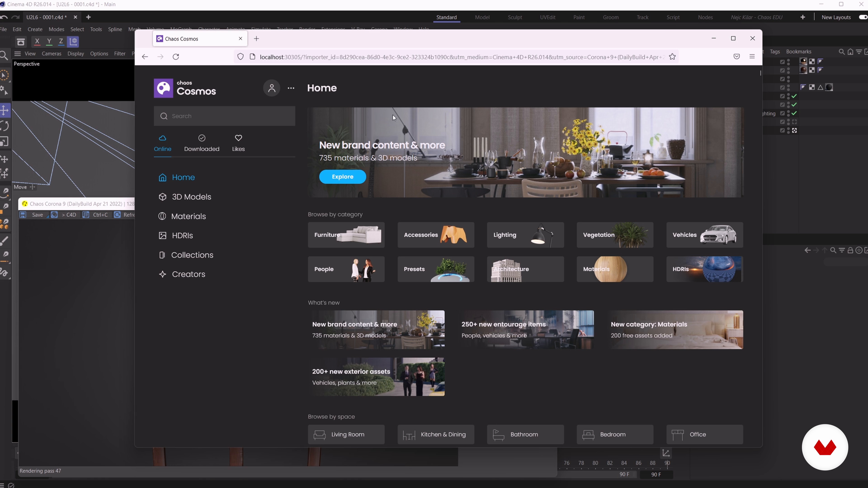Viewport: 868px width, 488px height.
Task: Click the Cosmos Search input field
Action: click(x=225, y=116)
